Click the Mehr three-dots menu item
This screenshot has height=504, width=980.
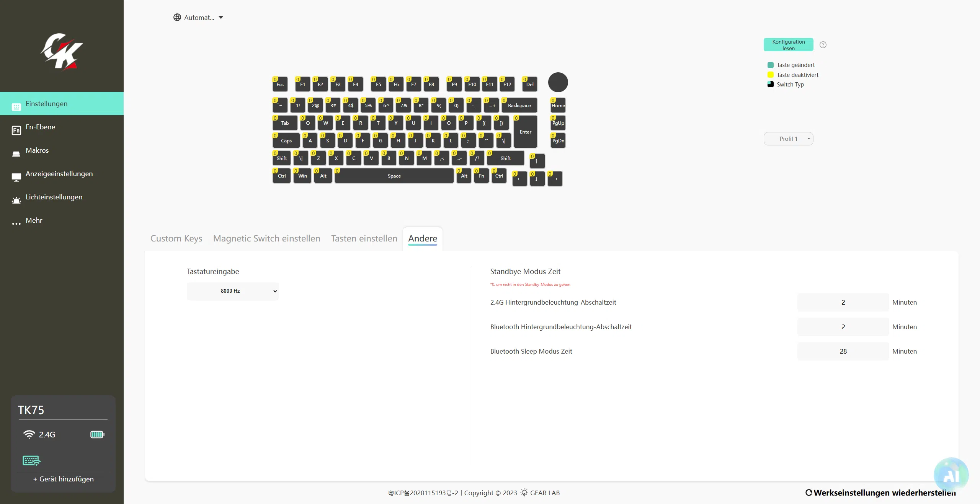click(x=34, y=220)
